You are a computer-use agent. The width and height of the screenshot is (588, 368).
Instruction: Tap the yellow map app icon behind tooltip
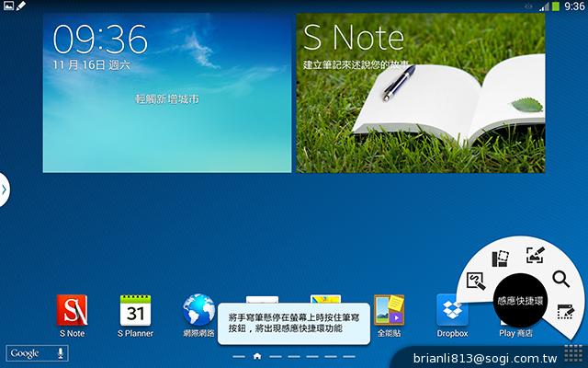click(326, 299)
